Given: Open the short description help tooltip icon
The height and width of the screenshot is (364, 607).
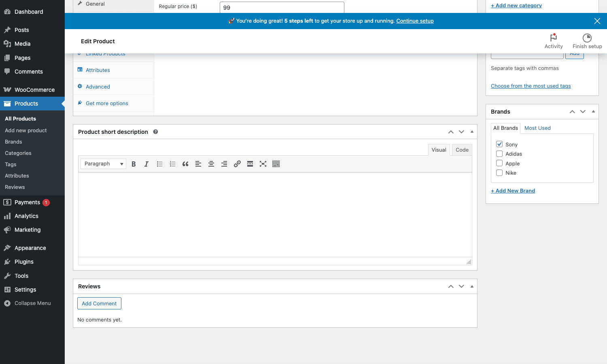Looking at the screenshot, I should (155, 132).
